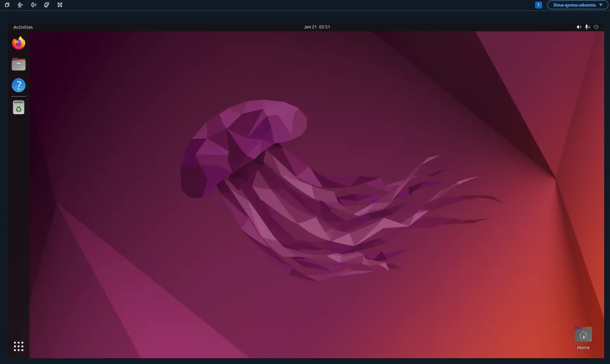
Task: Show Applications grid button
Action: click(19, 346)
